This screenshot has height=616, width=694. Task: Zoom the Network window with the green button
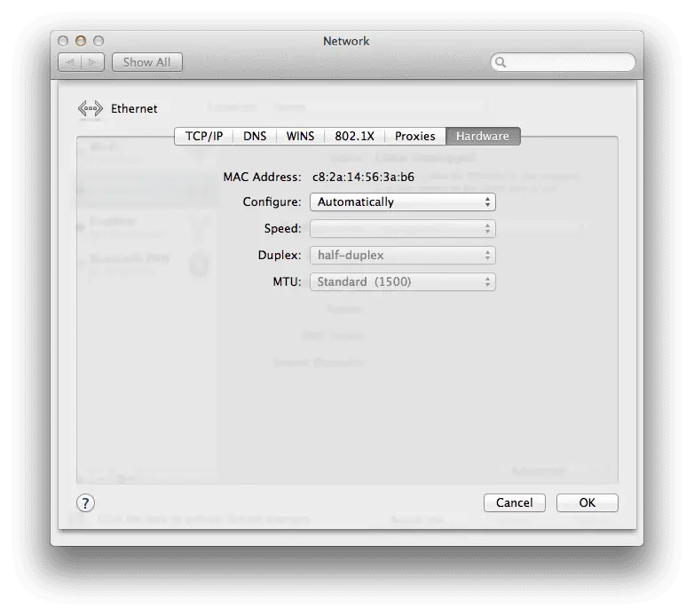pos(99,41)
